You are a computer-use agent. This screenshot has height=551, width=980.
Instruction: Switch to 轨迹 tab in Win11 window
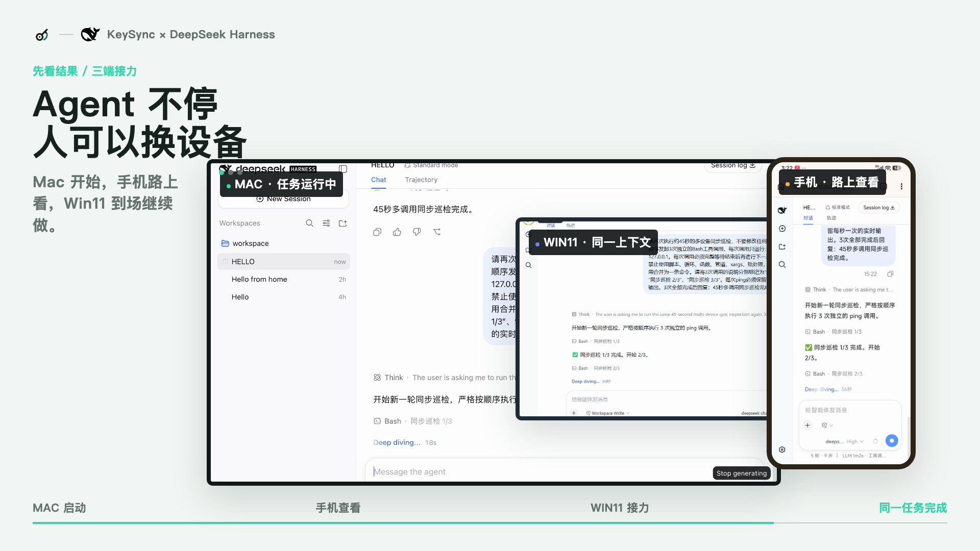point(571,226)
